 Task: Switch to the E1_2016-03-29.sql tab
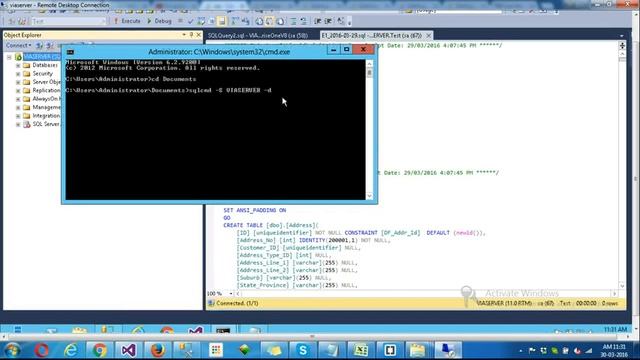tap(371, 36)
